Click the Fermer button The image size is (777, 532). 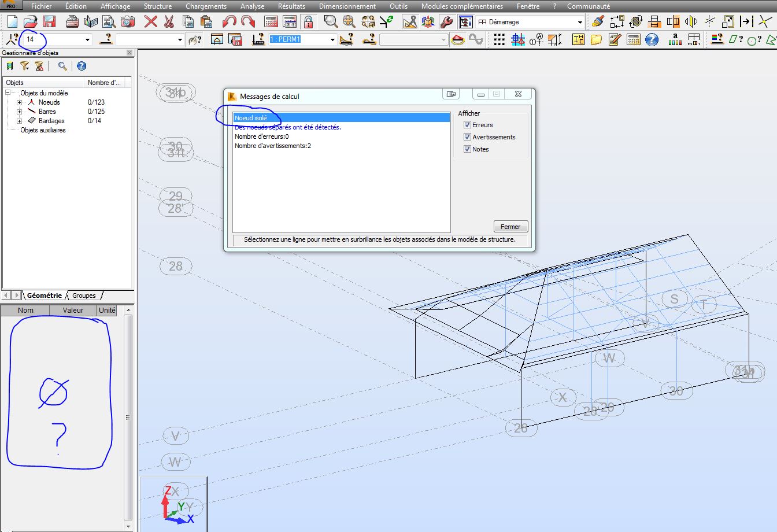510,227
